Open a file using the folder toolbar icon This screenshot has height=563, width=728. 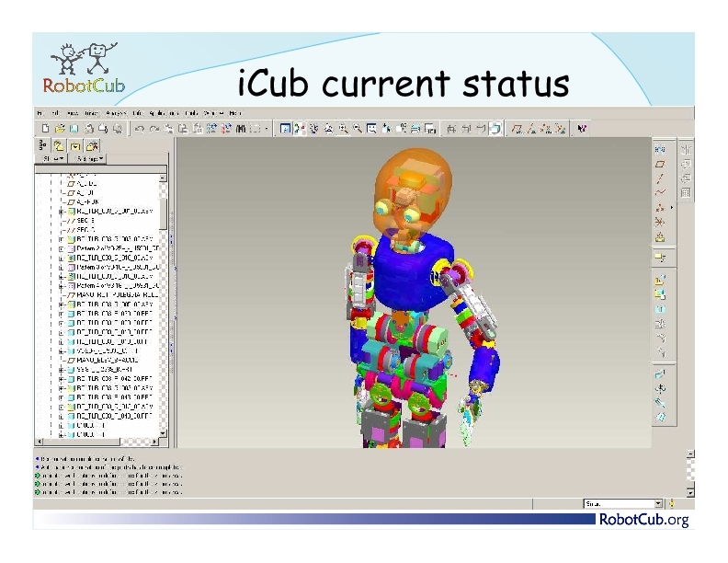coord(60,129)
